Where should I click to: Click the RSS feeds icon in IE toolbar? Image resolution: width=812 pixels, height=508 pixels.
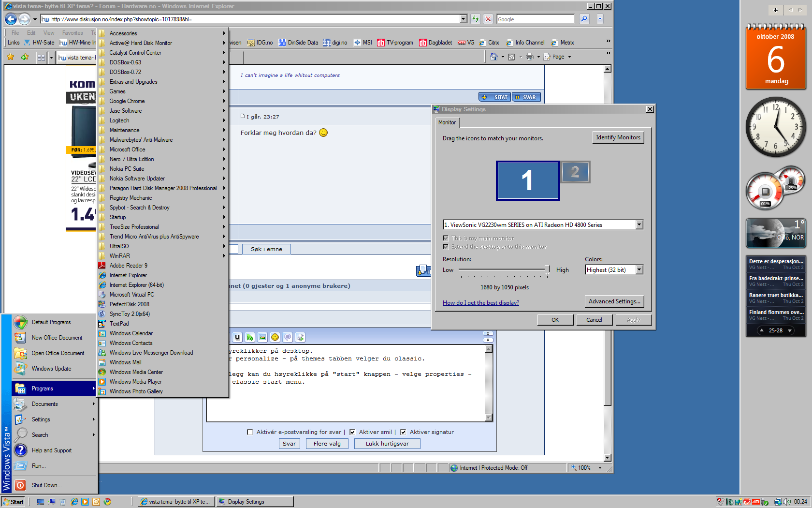tap(511, 57)
